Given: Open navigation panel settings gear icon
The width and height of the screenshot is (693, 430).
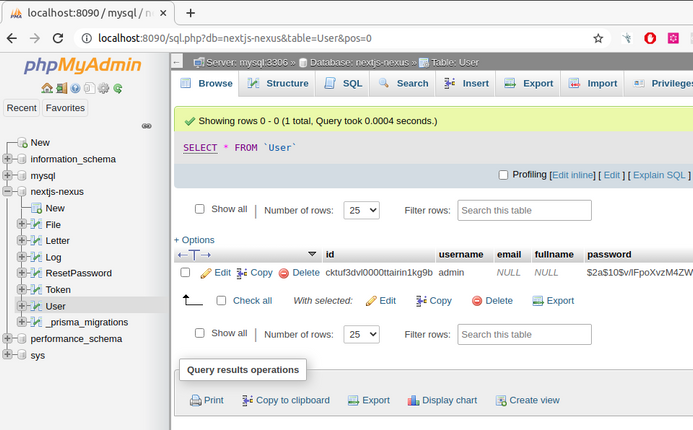Looking at the screenshot, I should point(103,88).
